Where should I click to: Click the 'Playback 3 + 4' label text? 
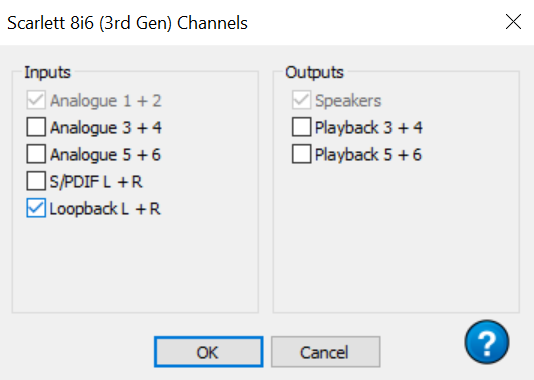pyautogui.click(x=369, y=128)
